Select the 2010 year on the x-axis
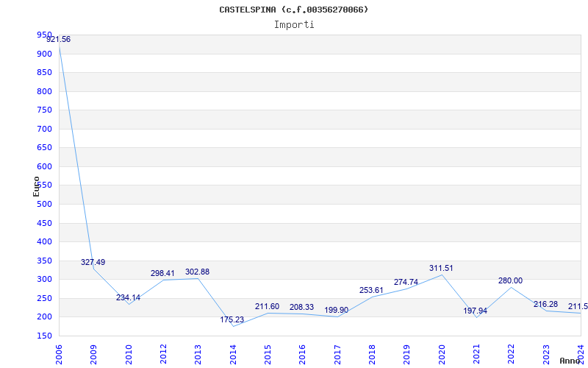The image size is (588, 368). click(x=129, y=355)
